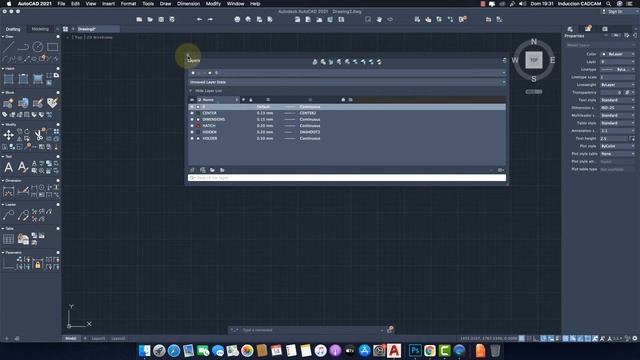The width and height of the screenshot is (640, 360).
Task: Open the Dimension menu
Action: pyautogui.click(x=188, y=4)
